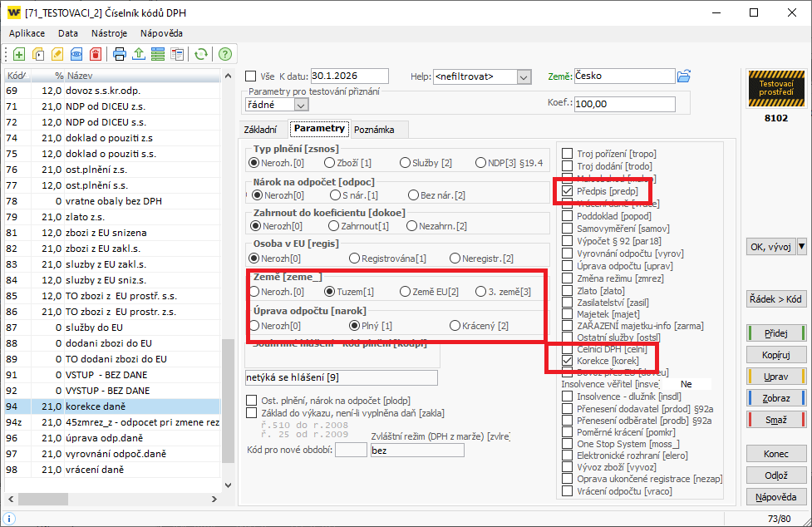
Task: Click the Koef. input field
Action: (624, 104)
